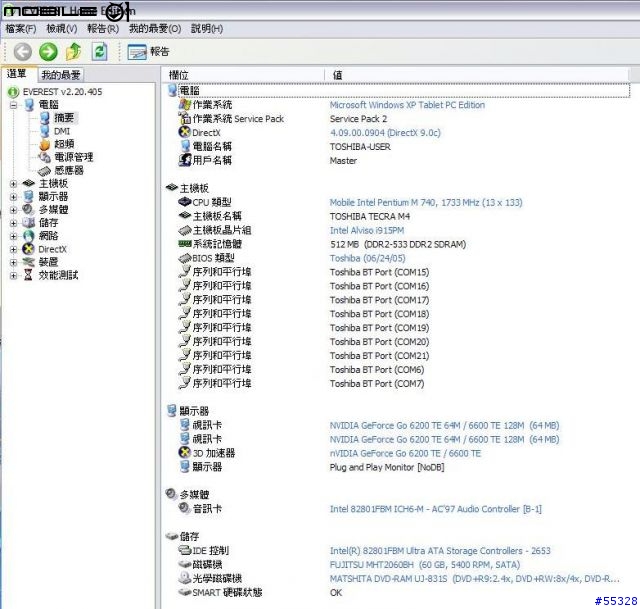Click the 儲存 storage icon in tree
640x609 pixels.
point(29,223)
